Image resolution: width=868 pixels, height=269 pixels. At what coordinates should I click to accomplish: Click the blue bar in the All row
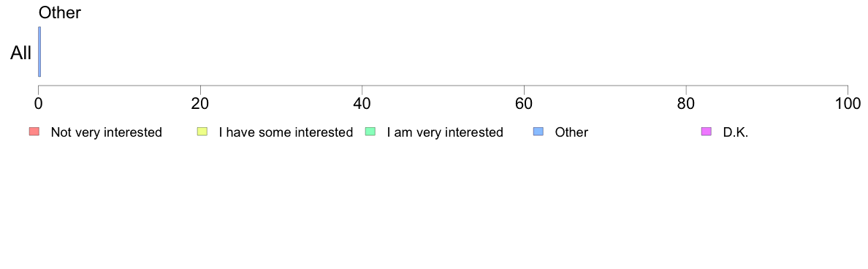click(39, 51)
